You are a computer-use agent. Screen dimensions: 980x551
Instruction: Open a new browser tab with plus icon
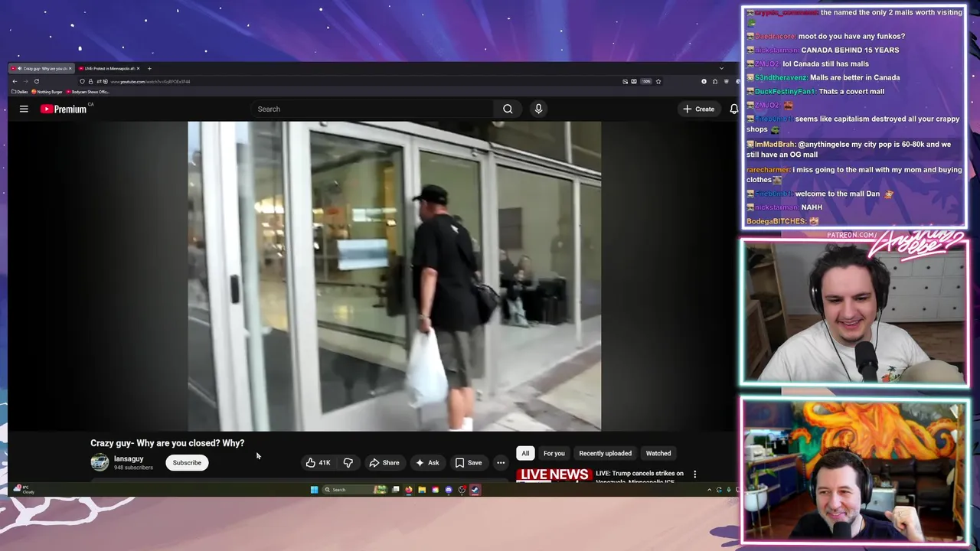pos(149,69)
